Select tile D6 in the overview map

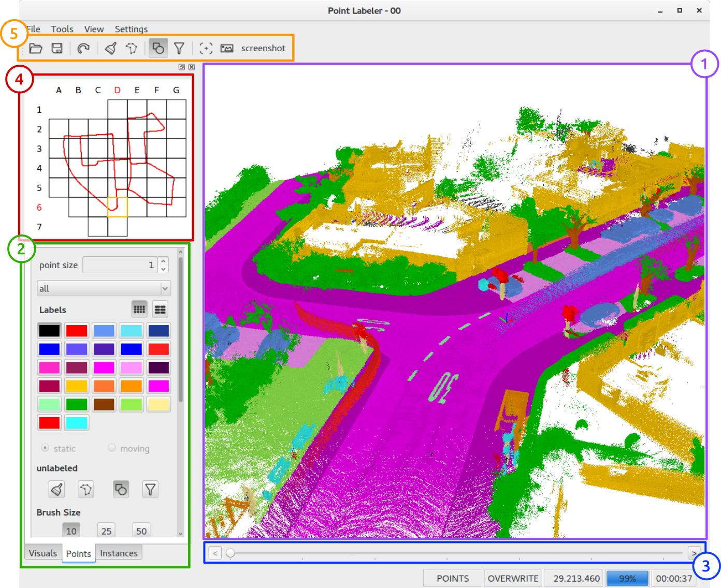click(x=118, y=207)
